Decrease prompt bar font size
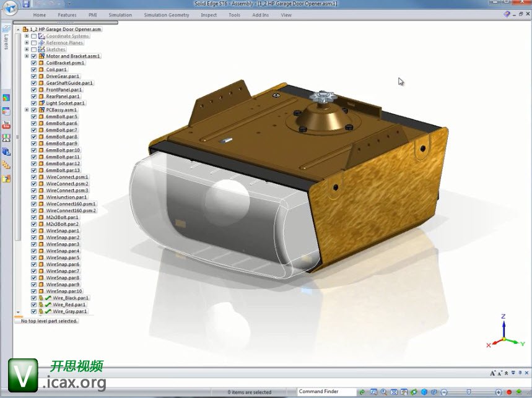Screen dimensions: 532x398 pyautogui.click(x=500, y=373)
